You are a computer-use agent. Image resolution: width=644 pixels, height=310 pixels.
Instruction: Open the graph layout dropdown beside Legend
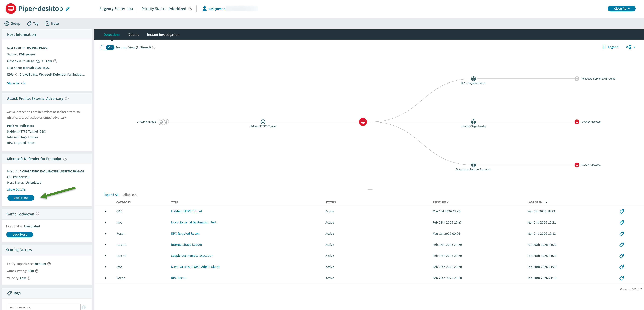coord(631,47)
